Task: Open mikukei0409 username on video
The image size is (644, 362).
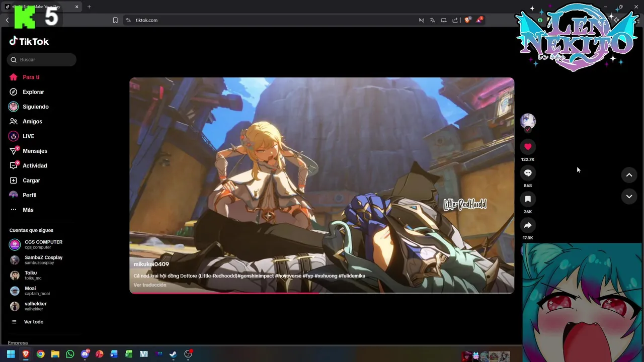Action: click(x=151, y=264)
